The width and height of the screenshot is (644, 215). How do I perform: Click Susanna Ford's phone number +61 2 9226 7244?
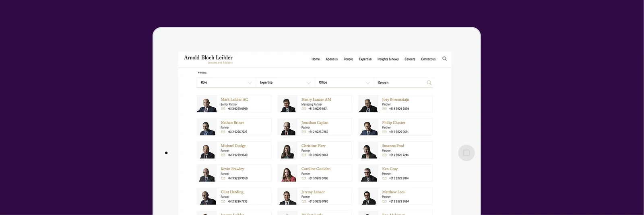coord(399,155)
